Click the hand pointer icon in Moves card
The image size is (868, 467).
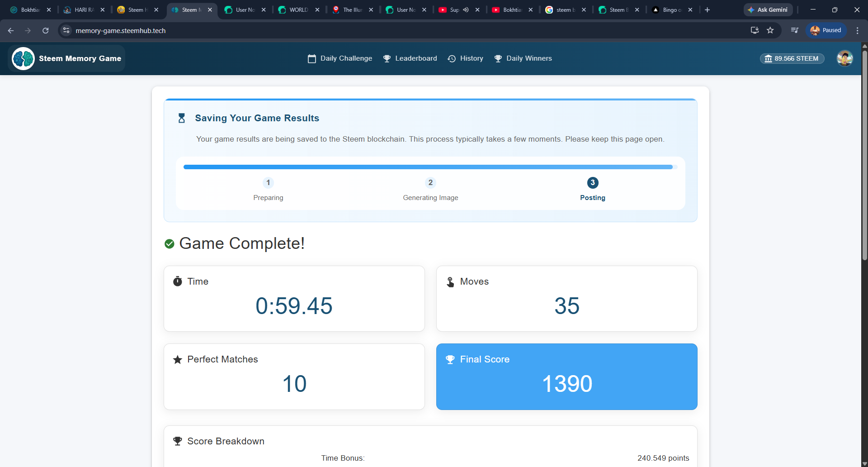[450, 281]
